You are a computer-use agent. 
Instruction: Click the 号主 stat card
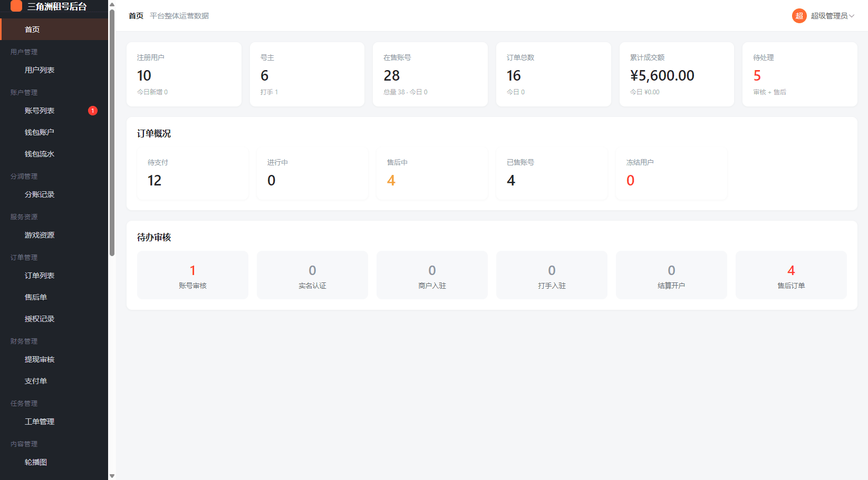(x=307, y=74)
